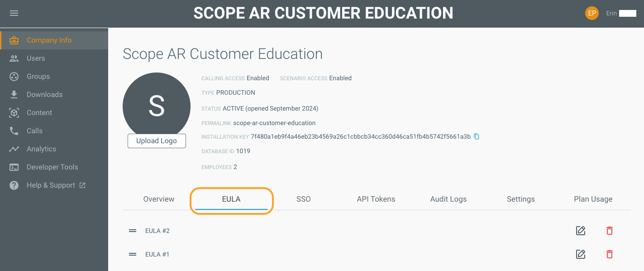Switch to the Plan Usage tab
Screen dimensions: 644x271
(x=593, y=199)
